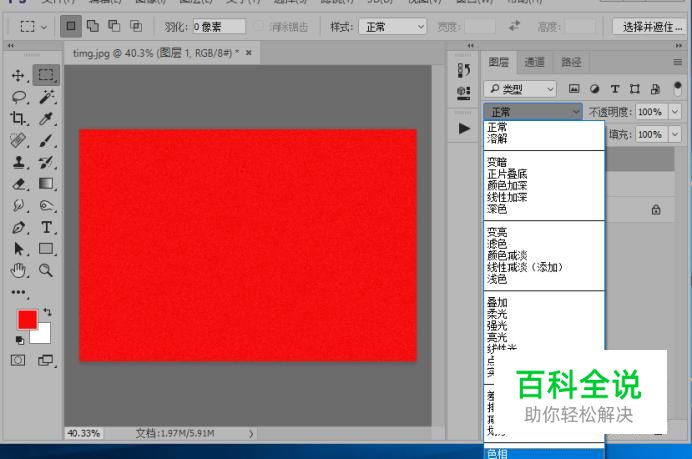Turn layer filtering switch on or off
The width and height of the screenshot is (692, 459).
pos(677,89)
